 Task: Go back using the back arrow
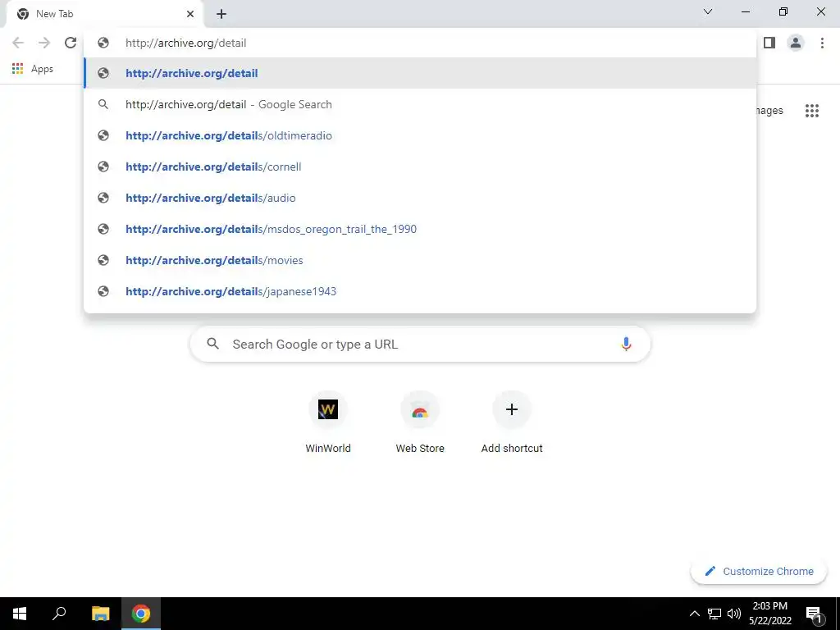point(18,43)
